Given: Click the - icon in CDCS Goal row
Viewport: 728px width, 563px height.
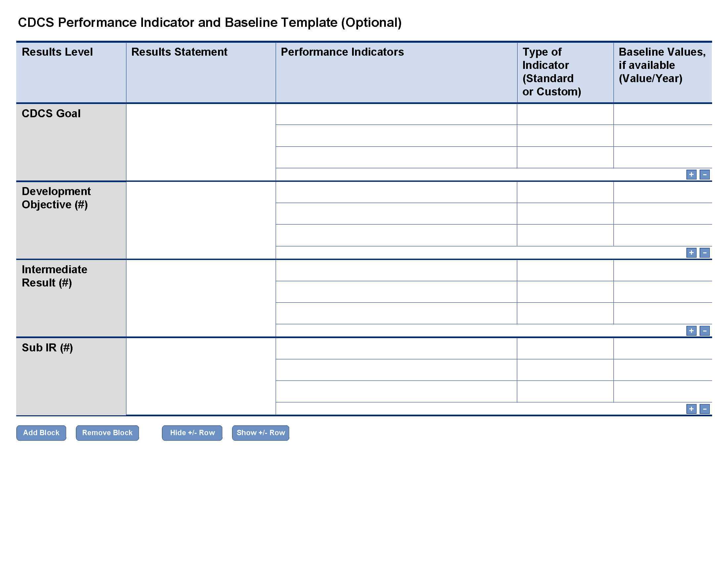Looking at the screenshot, I should point(705,174).
